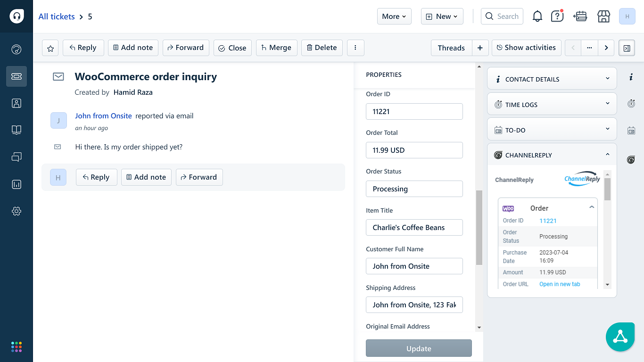Click the contact info icon on right rail

point(631,77)
